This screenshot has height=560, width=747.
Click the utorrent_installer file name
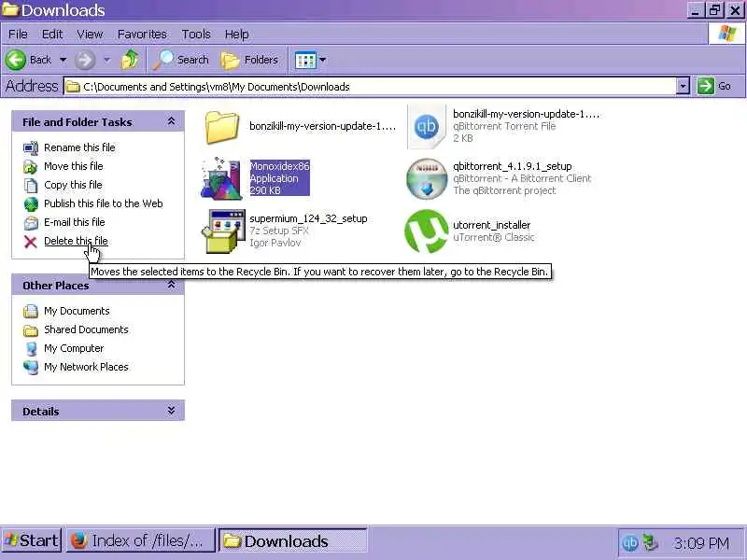point(492,225)
